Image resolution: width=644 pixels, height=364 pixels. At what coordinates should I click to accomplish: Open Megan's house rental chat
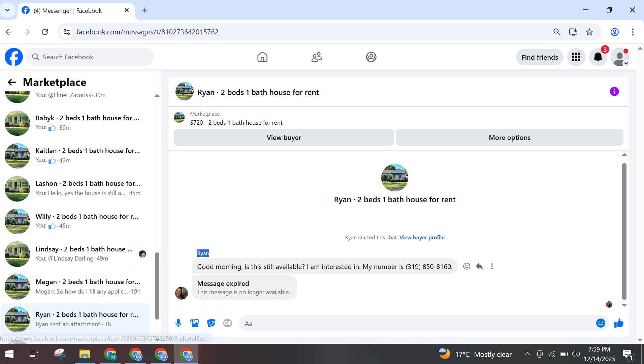click(75, 287)
